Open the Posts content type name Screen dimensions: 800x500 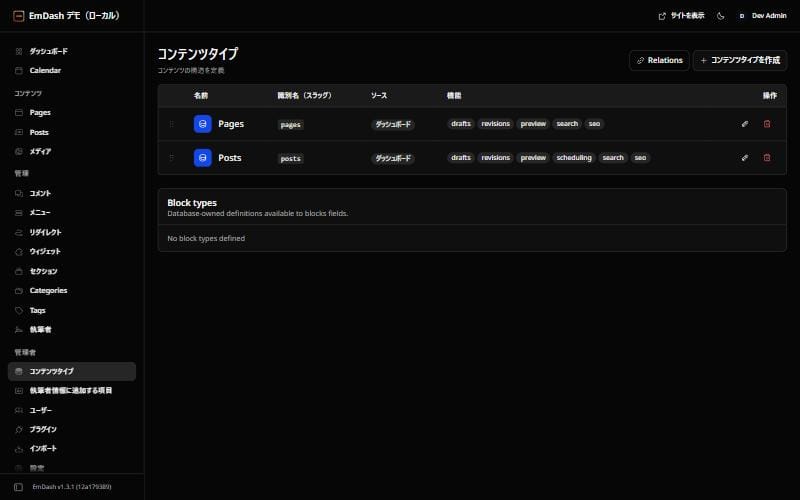pyautogui.click(x=230, y=158)
